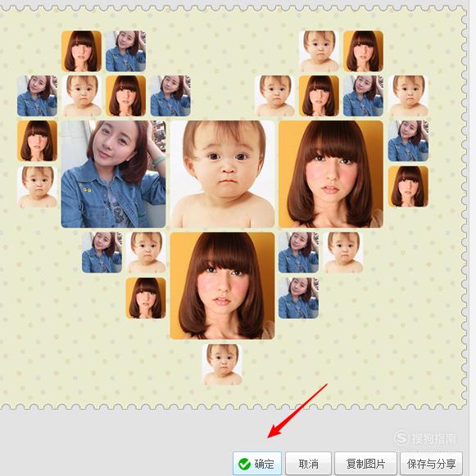
Task: Choose denim-jacket thumbnail in top row of left lobe
Action: click(125, 51)
